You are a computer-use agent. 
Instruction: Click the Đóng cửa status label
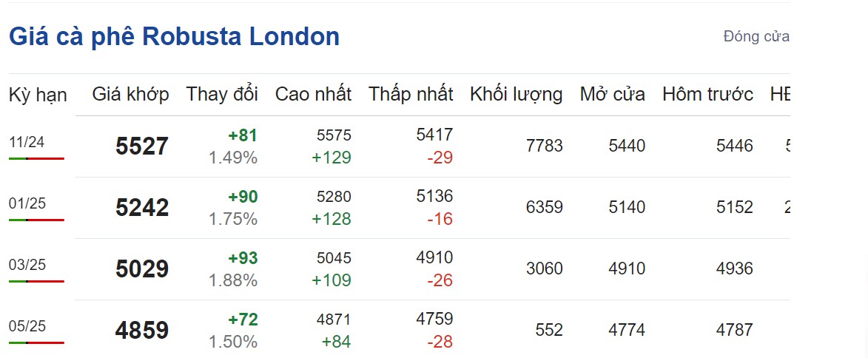tap(756, 36)
